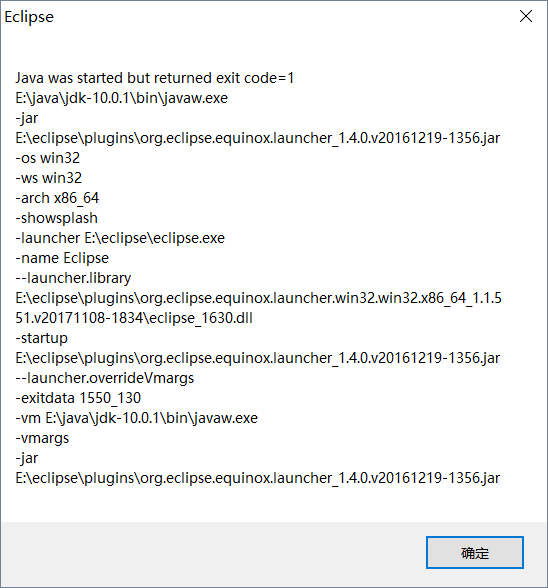Click the '-startup' argument line
Image resolution: width=548 pixels, height=588 pixels.
[x=41, y=338]
